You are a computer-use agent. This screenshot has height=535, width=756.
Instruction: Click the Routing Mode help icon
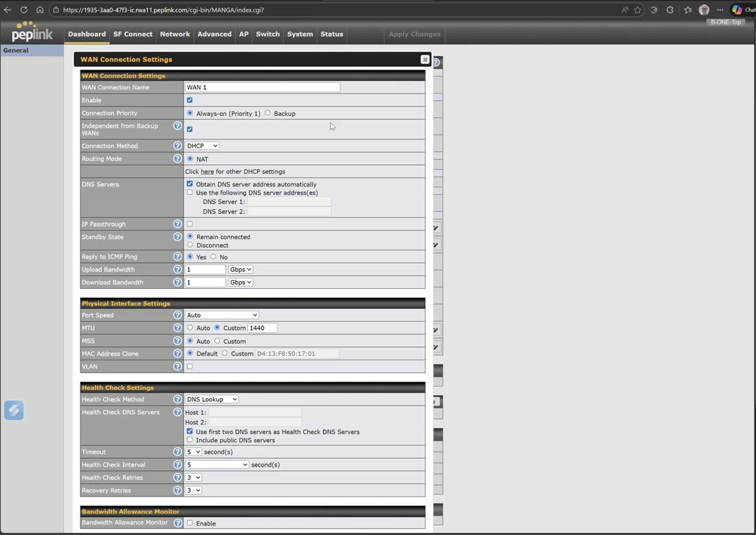177,159
